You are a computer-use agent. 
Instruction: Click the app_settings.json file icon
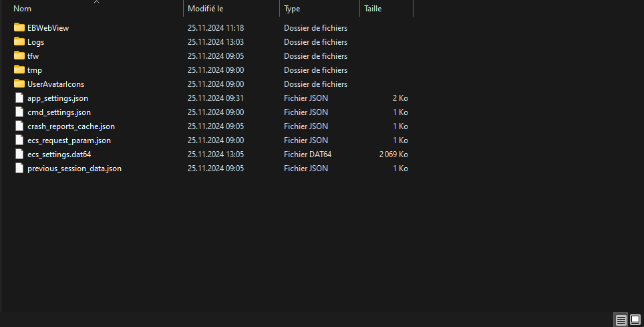click(19, 98)
